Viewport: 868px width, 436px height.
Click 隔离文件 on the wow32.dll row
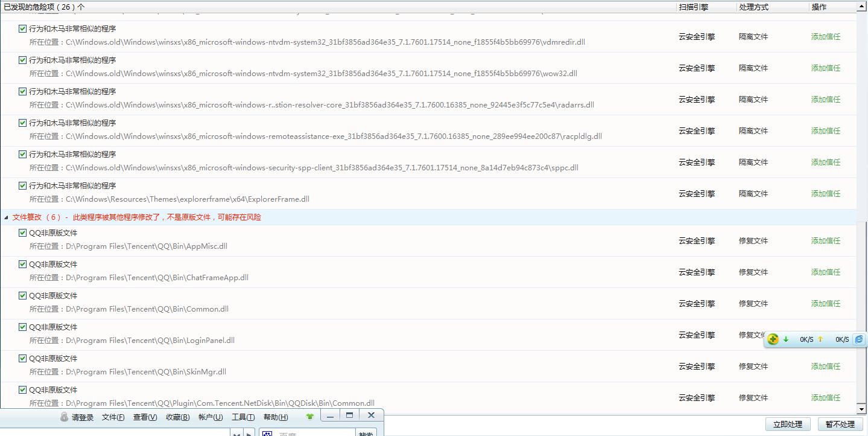[x=753, y=68]
